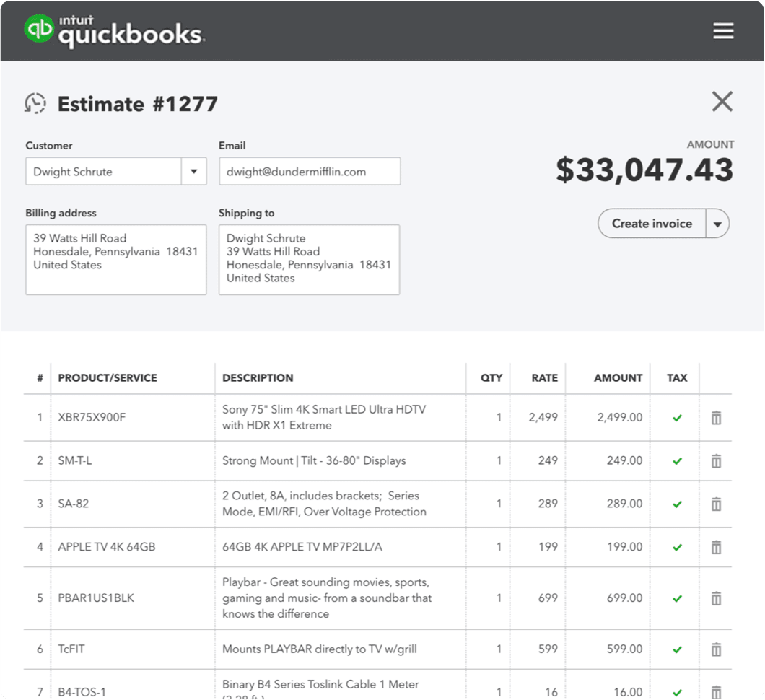Click the TAX column header
The height and width of the screenshot is (700, 765).
(x=677, y=378)
